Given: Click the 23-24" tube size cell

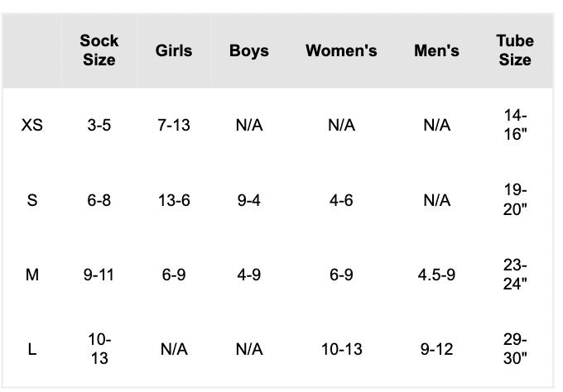Looking at the screenshot, I should [515, 275].
